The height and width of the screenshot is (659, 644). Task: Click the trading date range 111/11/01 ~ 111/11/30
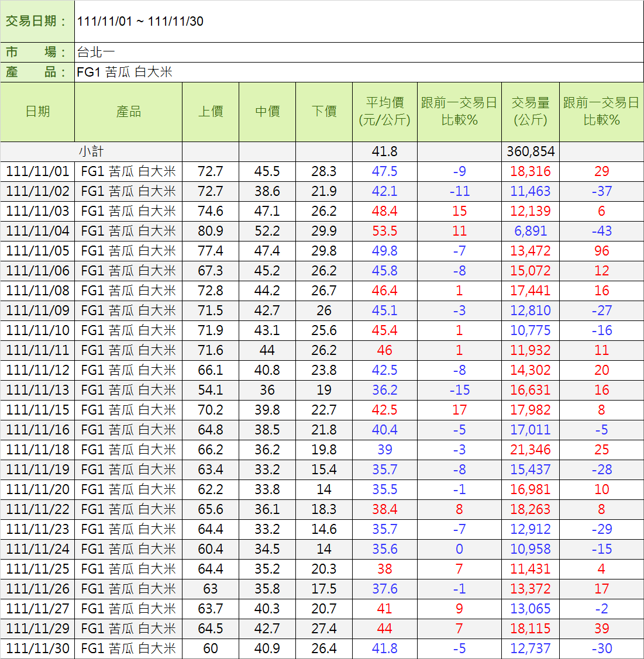[140, 22]
